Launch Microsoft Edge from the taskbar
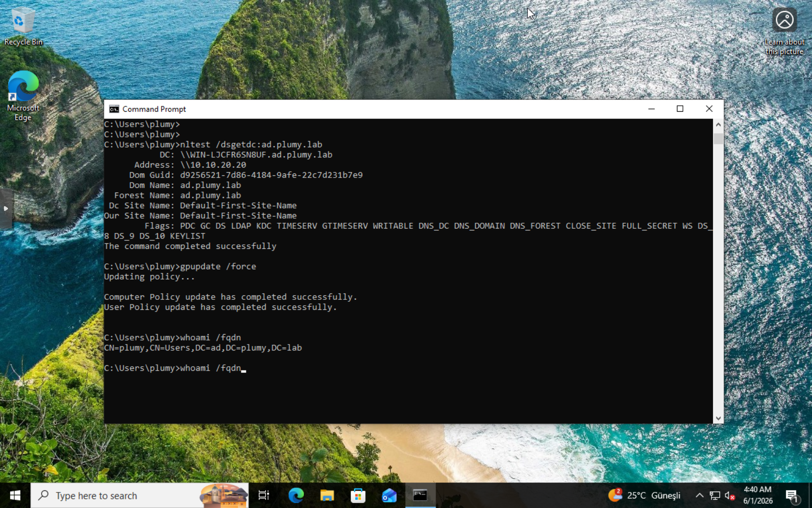This screenshot has width=812, height=508. [296, 495]
